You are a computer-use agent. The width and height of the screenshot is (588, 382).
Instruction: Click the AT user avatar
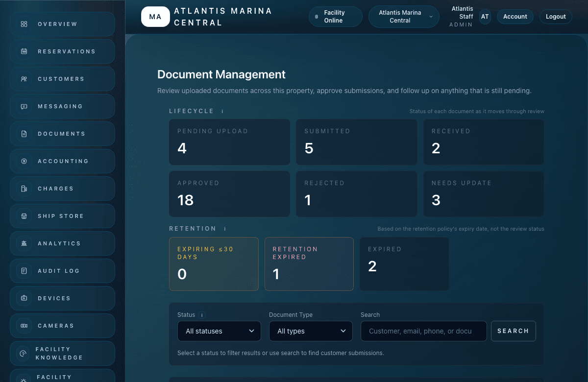click(485, 17)
